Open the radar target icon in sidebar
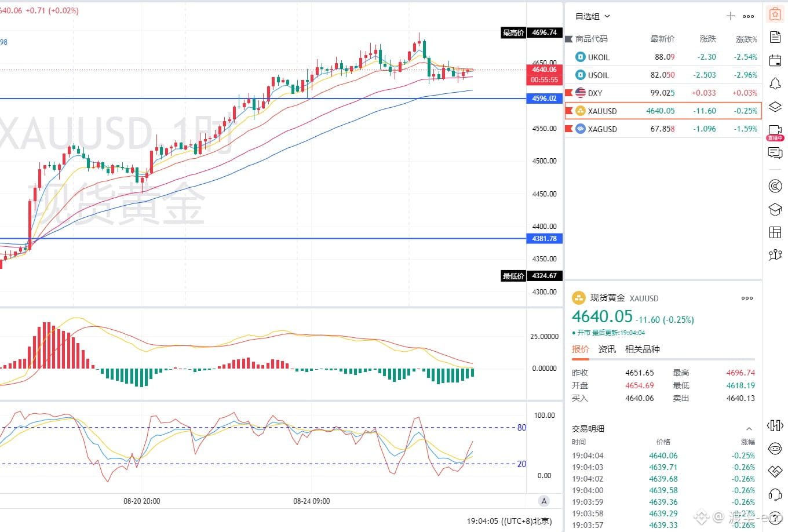Image resolution: width=788 pixels, height=532 pixels. (775, 186)
